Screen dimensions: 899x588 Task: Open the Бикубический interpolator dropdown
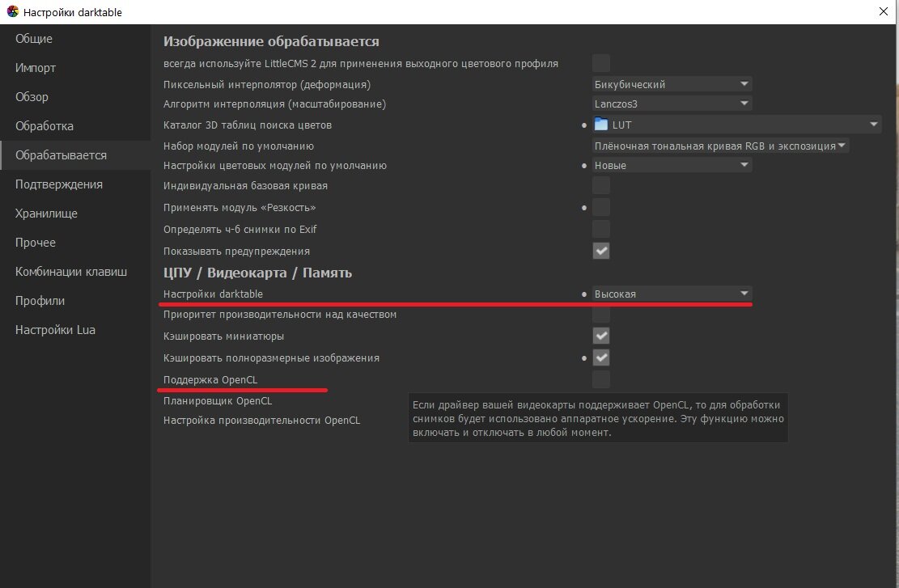coord(672,84)
